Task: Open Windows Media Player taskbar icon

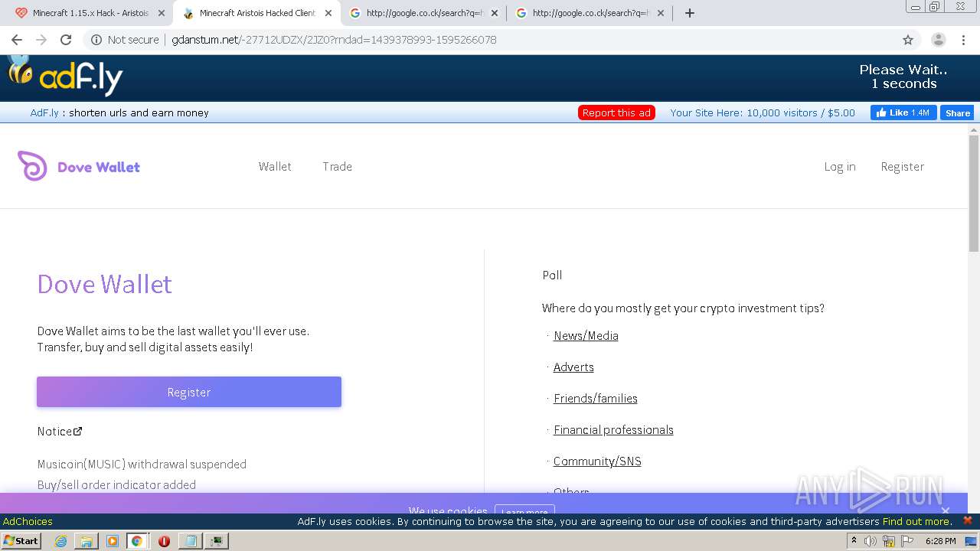Action: pos(113,540)
